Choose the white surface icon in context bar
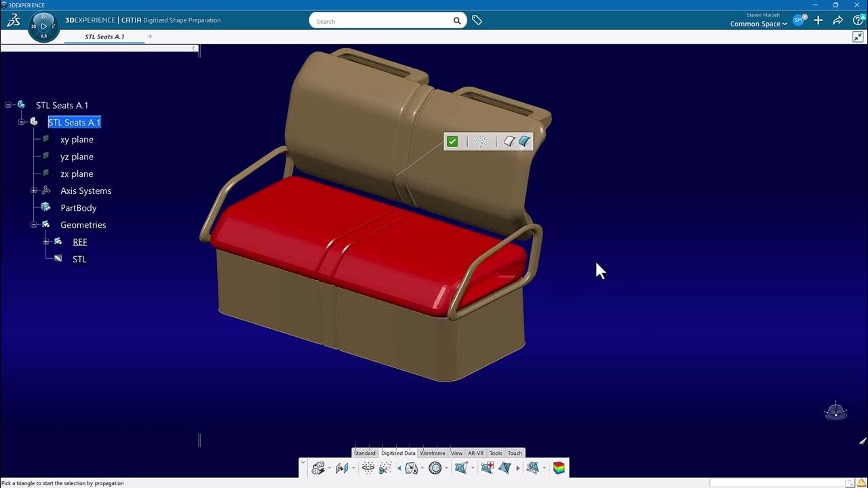The image size is (868, 488). pos(509,142)
